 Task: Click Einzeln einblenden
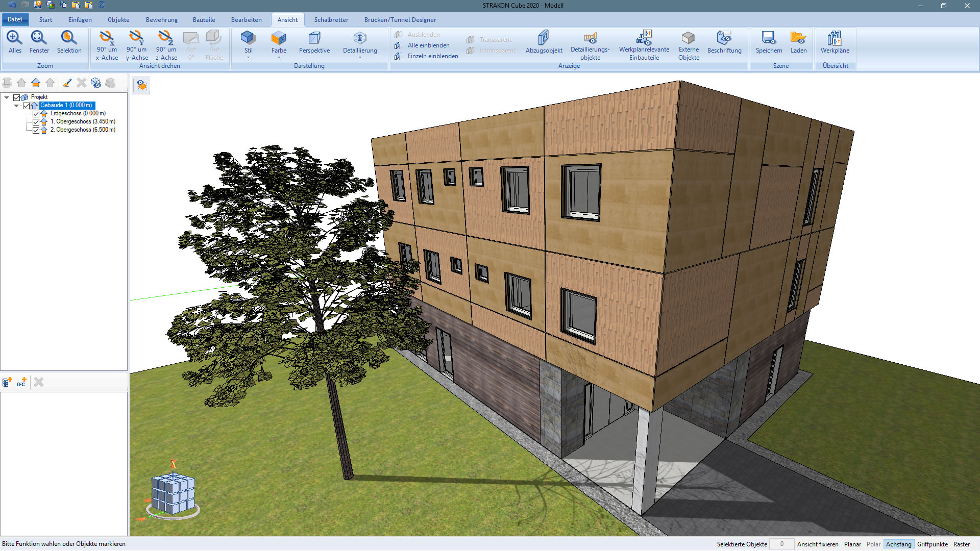click(x=426, y=56)
